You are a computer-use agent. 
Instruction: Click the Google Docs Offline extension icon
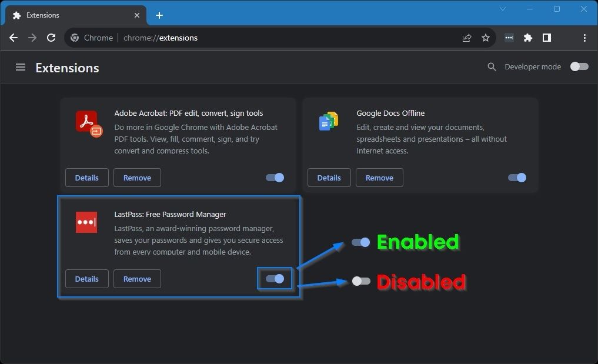328,121
